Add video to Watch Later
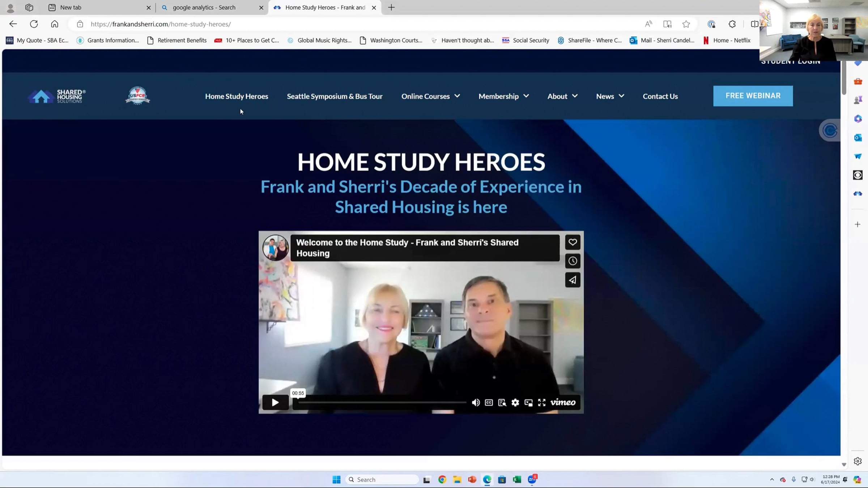The height and width of the screenshot is (488, 868). (x=573, y=261)
